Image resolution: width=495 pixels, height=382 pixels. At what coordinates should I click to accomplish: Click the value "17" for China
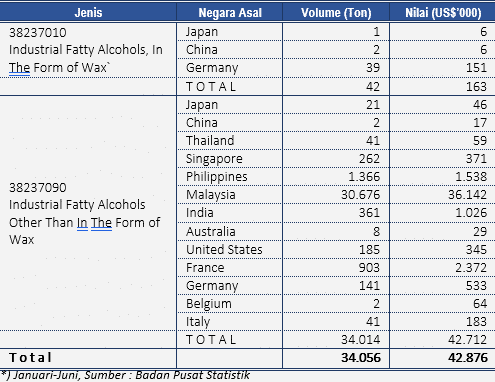[480, 123]
